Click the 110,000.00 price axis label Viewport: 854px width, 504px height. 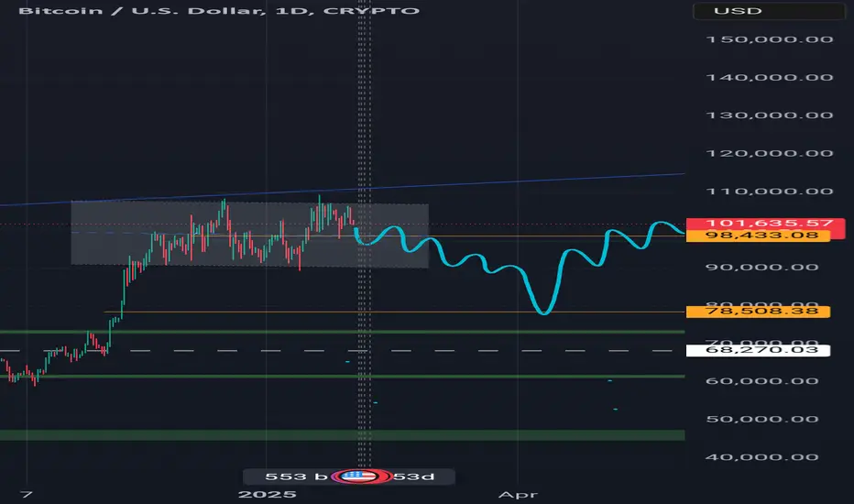(x=770, y=192)
